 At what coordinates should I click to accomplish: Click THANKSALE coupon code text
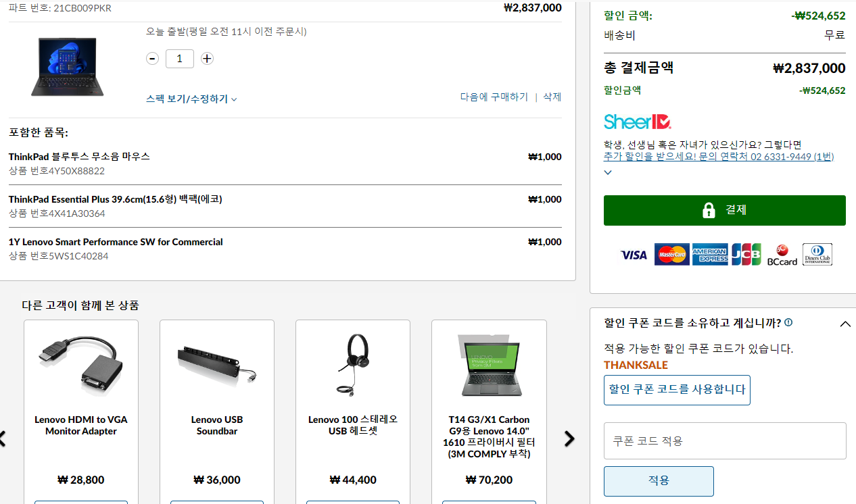click(636, 365)
